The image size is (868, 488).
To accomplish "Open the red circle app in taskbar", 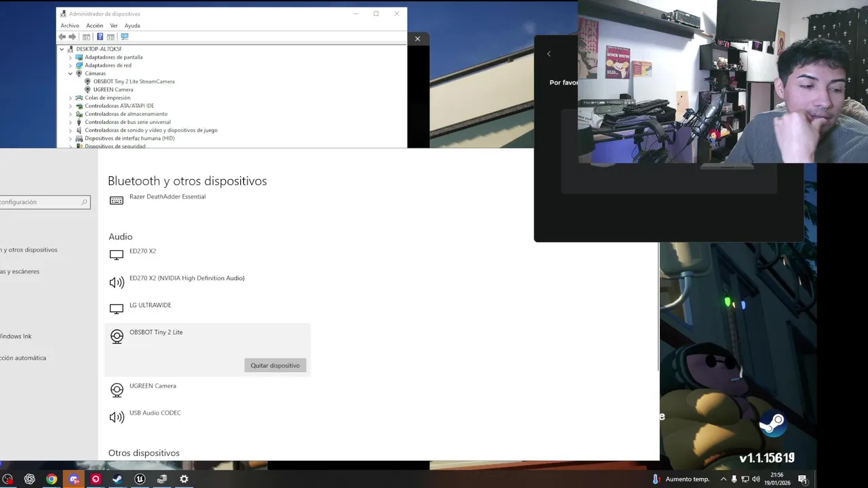I will [x=96, y=479].
